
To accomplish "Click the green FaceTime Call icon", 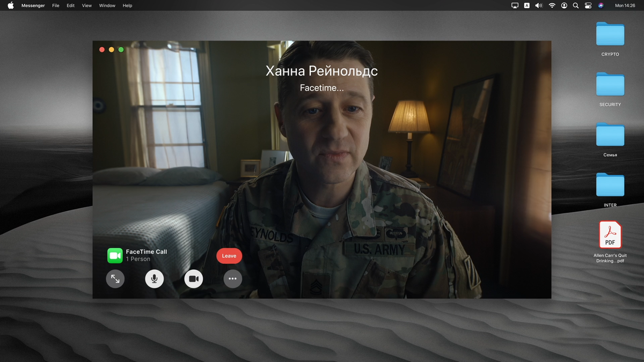I will point(115,256).
